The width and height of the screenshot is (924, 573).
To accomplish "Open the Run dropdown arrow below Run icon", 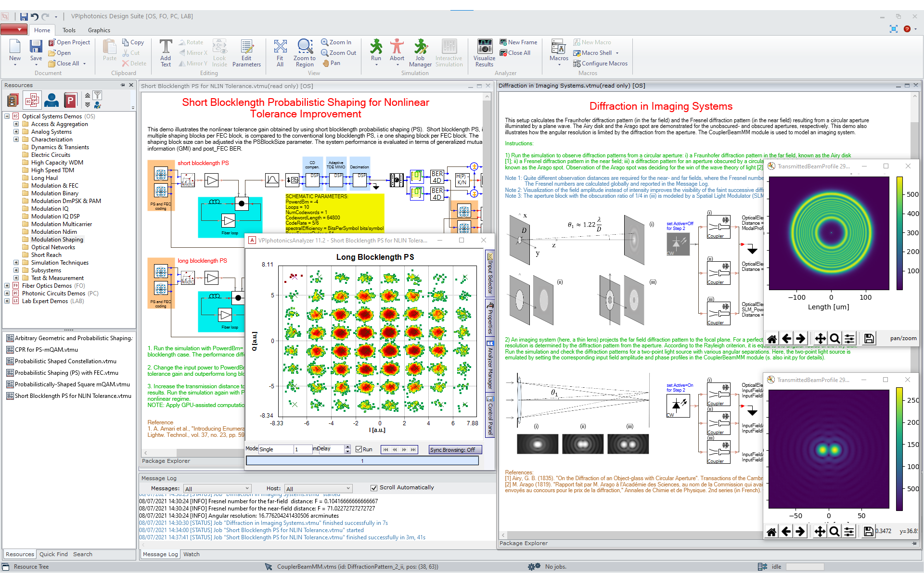I will click(376, 65).
